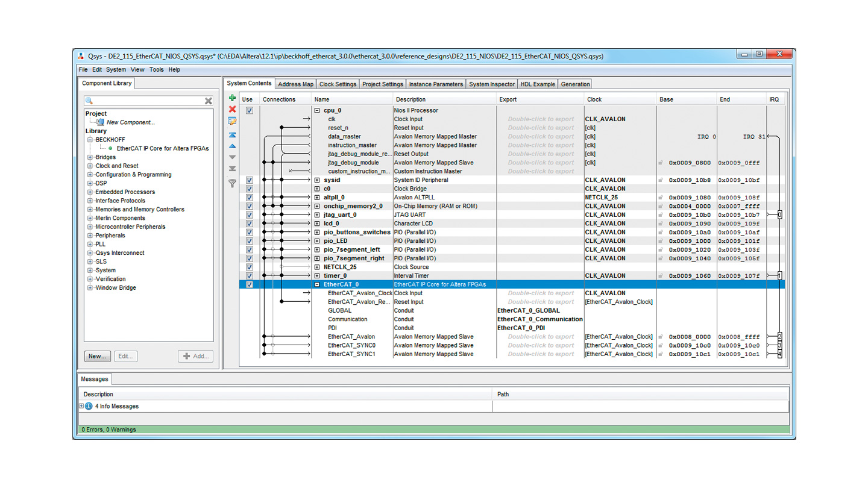
Task: Toggle the Use checkbox for onchip_memory2_0
Action: pos(250,206)
